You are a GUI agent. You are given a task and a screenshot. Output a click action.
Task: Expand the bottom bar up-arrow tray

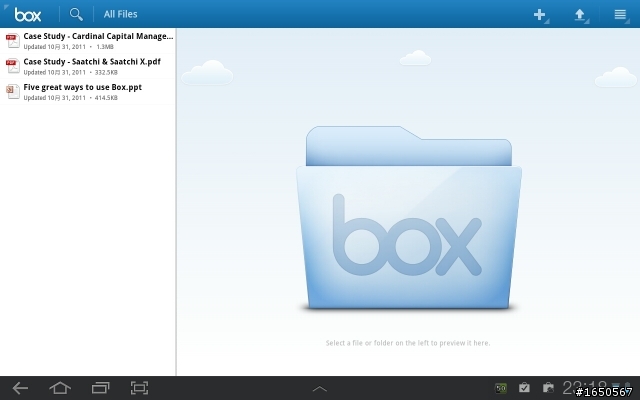point(320,389)
